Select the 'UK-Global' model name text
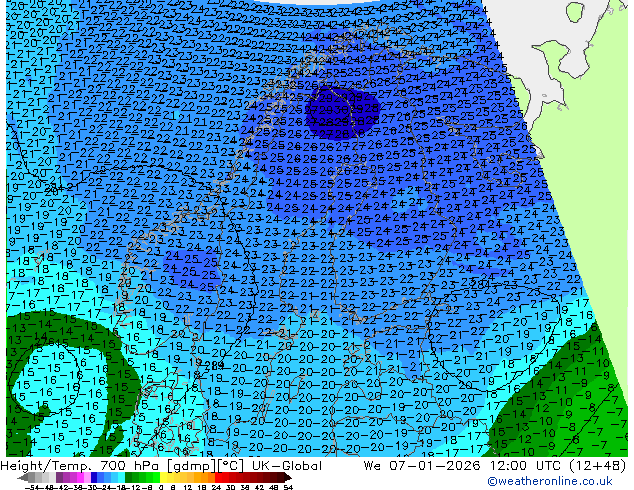This screenshot has height=490, width=634. click(287, 466)
